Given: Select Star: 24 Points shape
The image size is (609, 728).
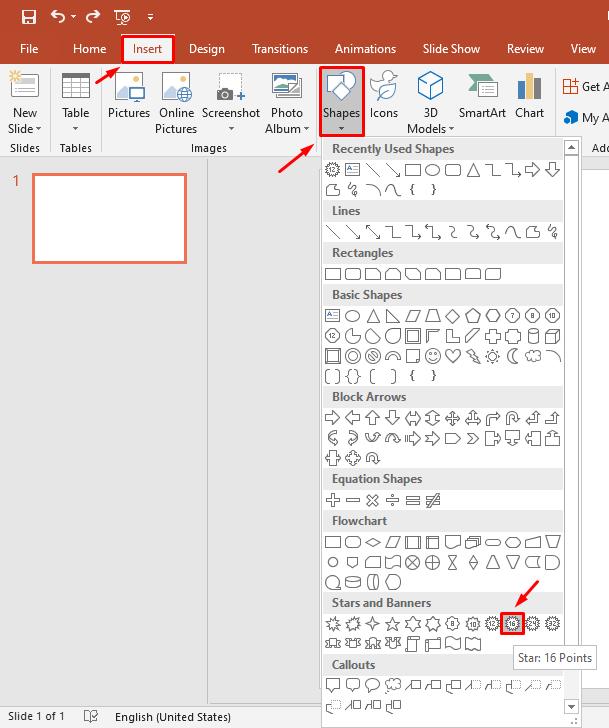Looking at the screenshot, I should 532,624.
